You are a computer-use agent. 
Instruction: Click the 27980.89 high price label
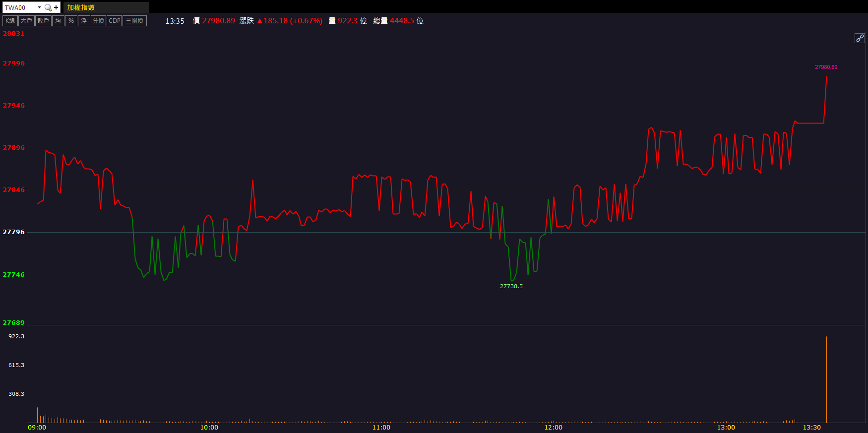click(826, 67)
